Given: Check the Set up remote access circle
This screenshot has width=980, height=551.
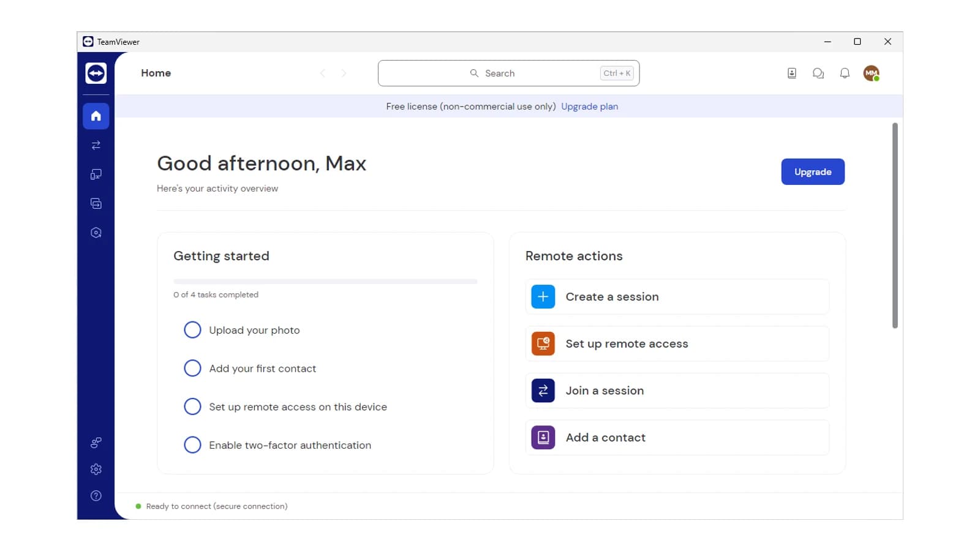Looking at the screenshot, I should (192, 407).
